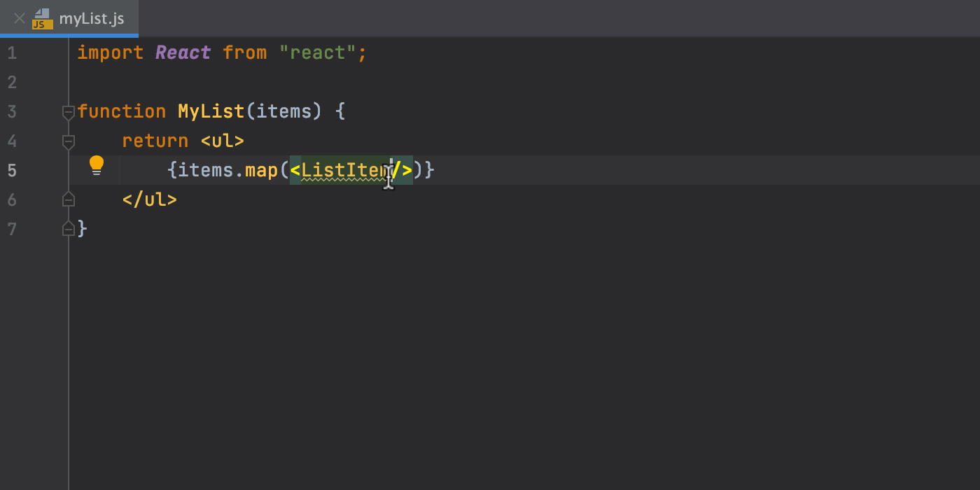This screenshot has width=980, height=490.
Task: Click the opening <ul> tag
Action: coord(223,141)
